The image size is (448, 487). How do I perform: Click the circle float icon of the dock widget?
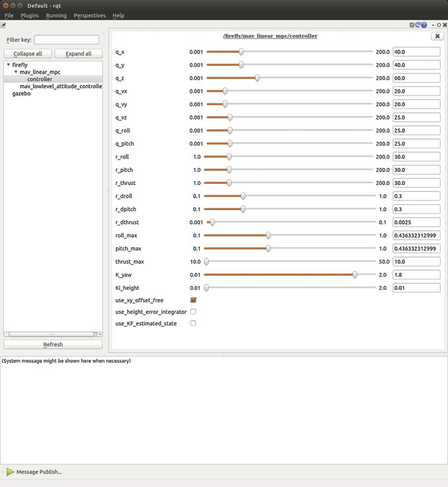[x=439, y=25]
